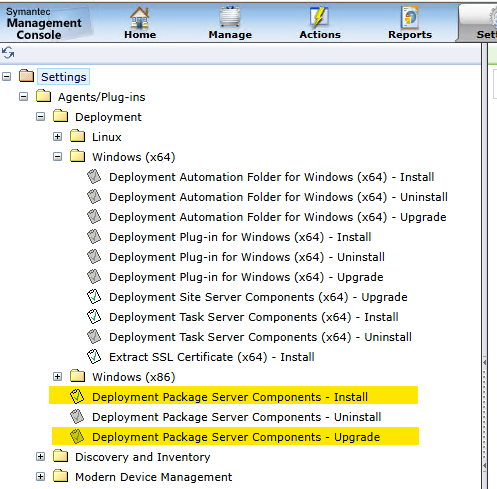The height and width of the screenshot is (489, 497).
Task: Click the policy icon for Automation Folder (x64) Upgrade
Action: (94, 217)
